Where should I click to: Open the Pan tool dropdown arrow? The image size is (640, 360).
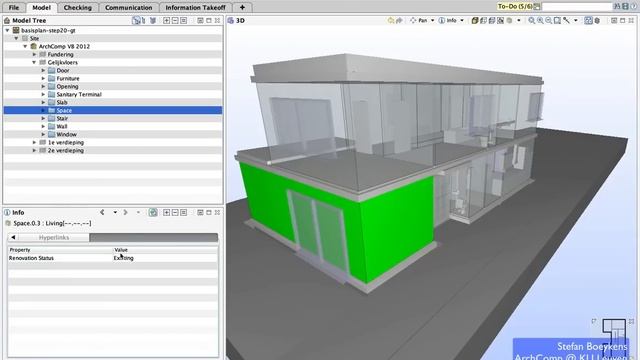[433, 20]
